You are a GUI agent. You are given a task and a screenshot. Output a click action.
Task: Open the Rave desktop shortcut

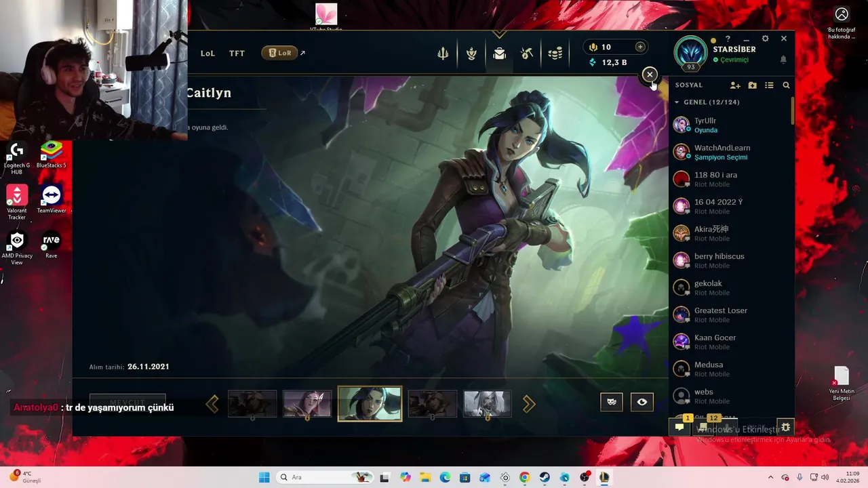click(x=52, y=245)
